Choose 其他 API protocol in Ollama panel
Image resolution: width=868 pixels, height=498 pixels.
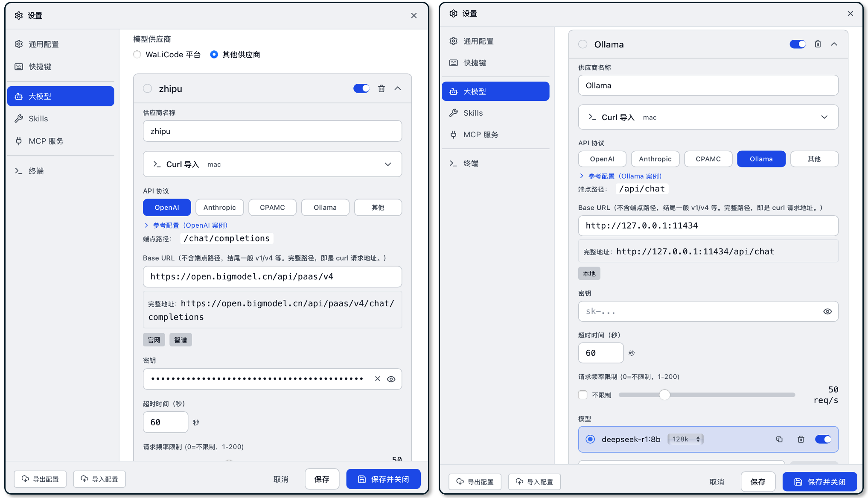[814, 159]
